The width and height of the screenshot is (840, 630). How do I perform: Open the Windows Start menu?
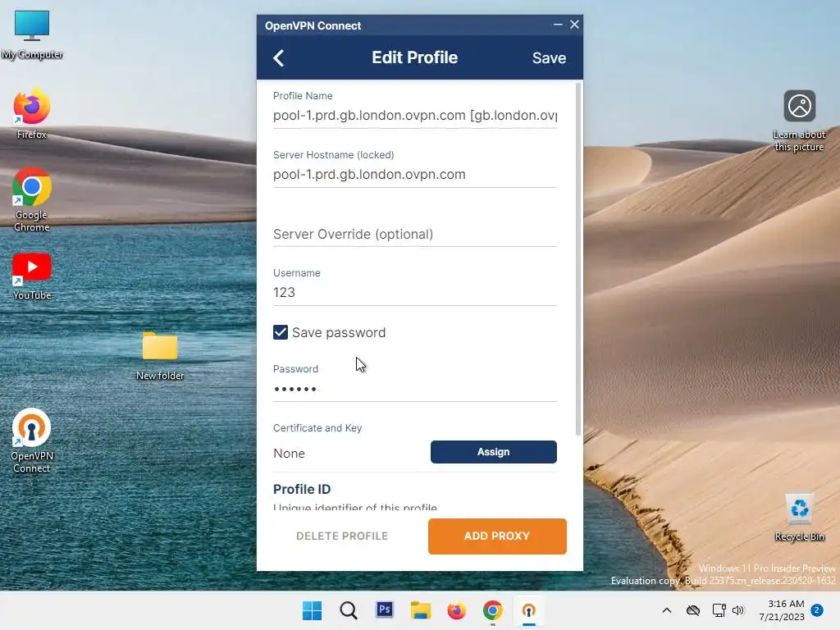[312, 610]
